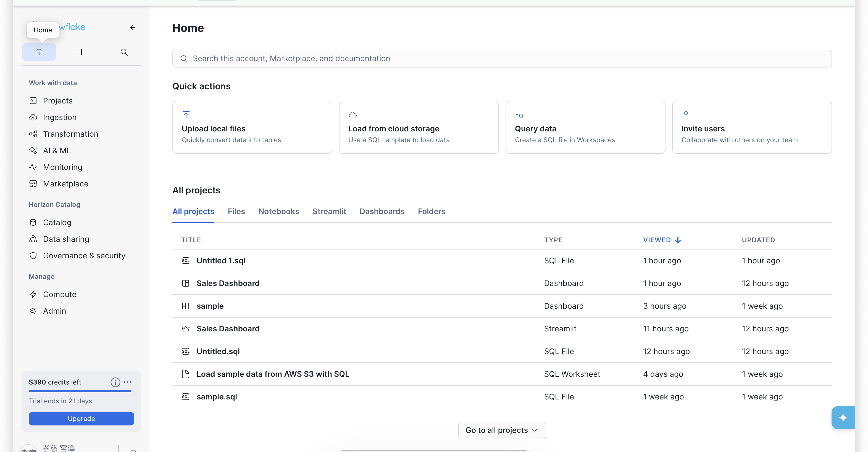Image resolution: width=868 pixels, height=452 pixels.
Task: Collapse the left sidebar
Action: (x=131, y=27)
